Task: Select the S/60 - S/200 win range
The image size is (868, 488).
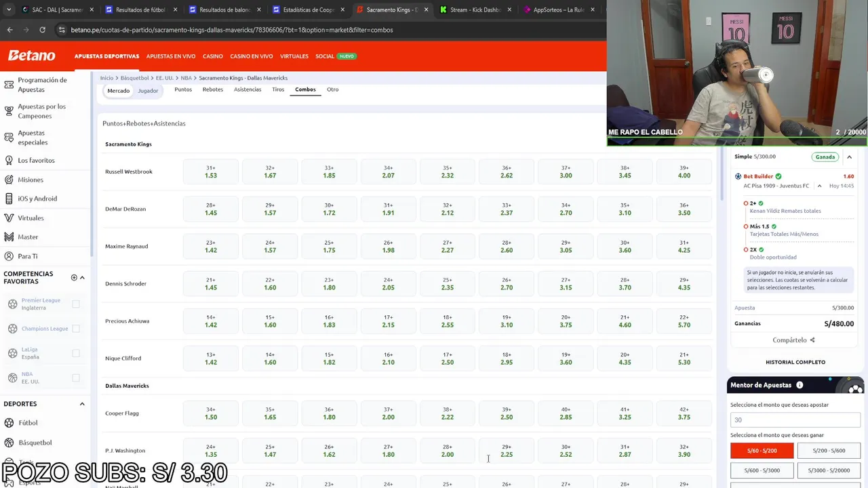Action: [762, 450]
